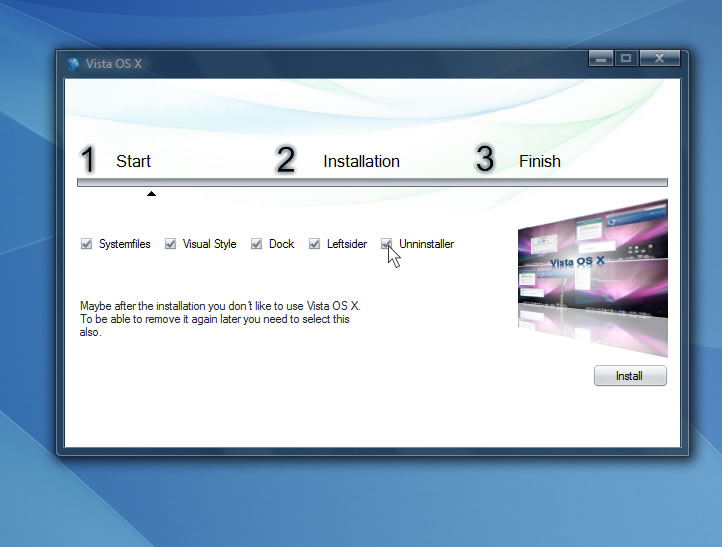Viewport: 722px width, 547px height.
Task: Click the large step number 1
Action: pos(87,159)
